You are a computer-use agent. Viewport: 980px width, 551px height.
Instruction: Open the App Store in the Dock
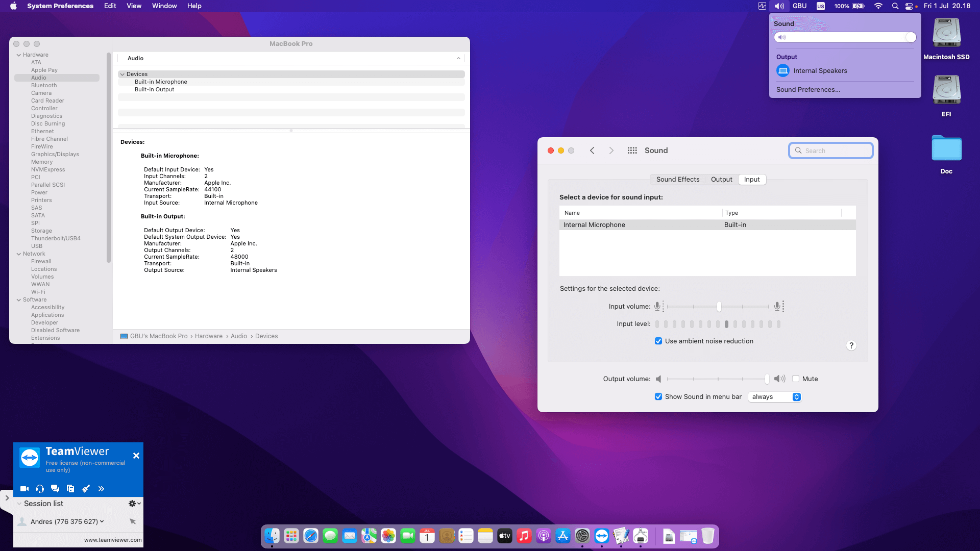point(562,536)
